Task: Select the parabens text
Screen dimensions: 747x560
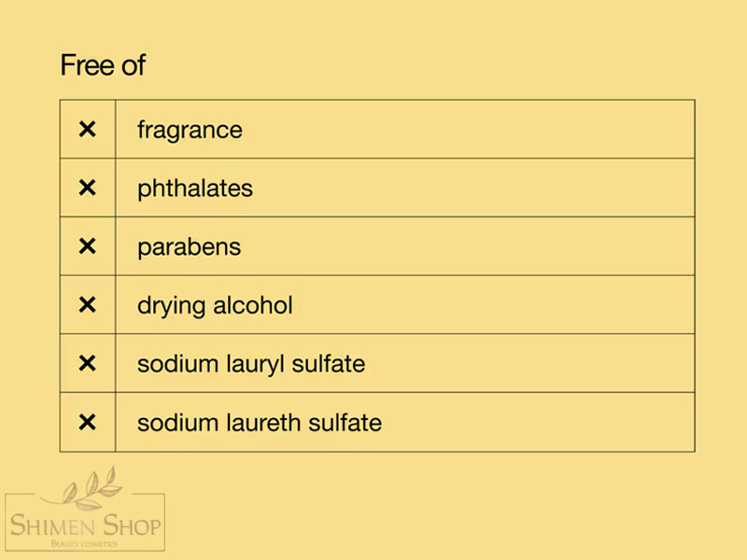Action: coord(190,247)
